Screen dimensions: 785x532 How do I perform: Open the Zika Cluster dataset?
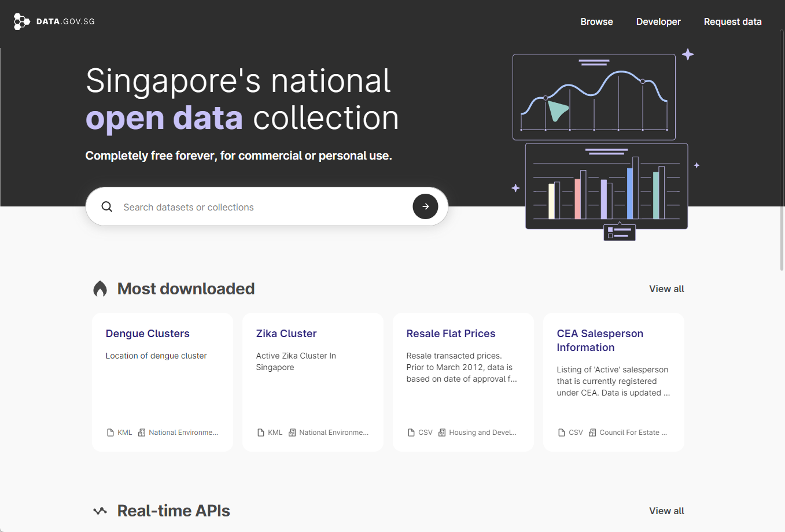pyautogui.click(x=286, y=334)
